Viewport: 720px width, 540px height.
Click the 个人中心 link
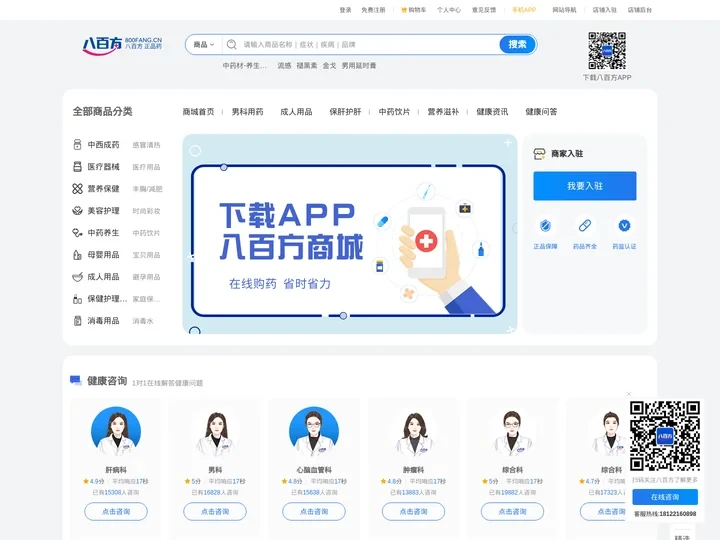point(449,10)
